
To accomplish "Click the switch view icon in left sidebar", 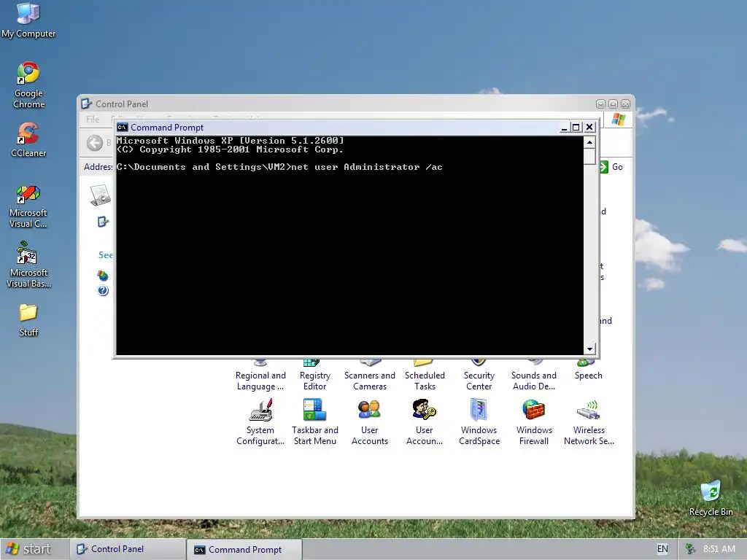I will [103, 222].
